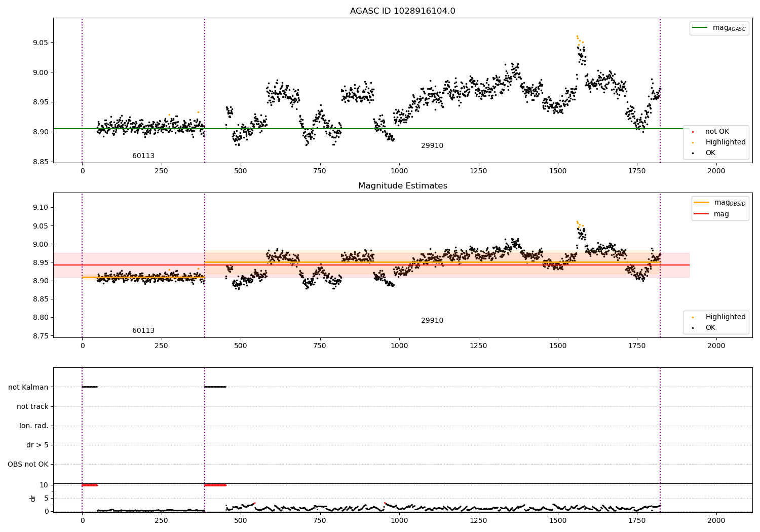Click 'OK' legend entry in the top plot
Image resolution: width=760 pixels, height=532 pixels.
[x=710, y=153]
